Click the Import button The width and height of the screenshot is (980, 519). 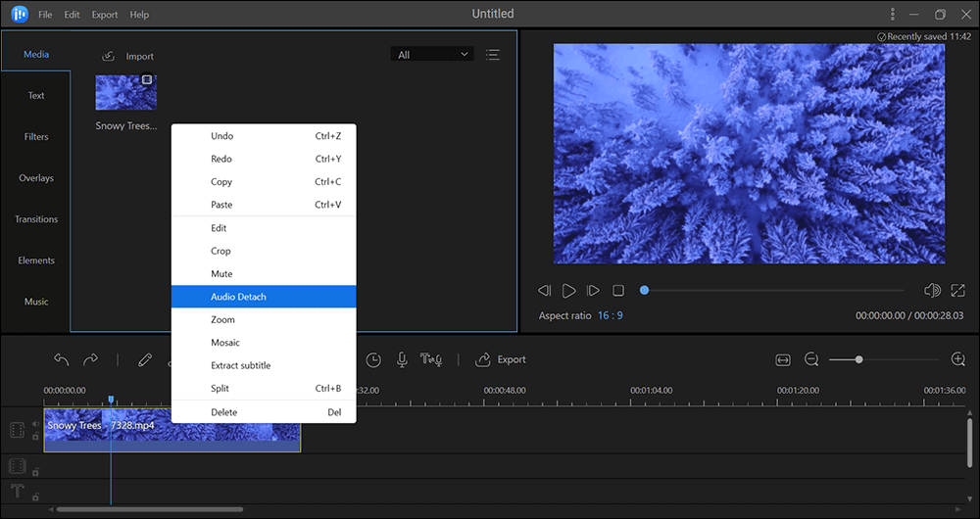point(128,56)
